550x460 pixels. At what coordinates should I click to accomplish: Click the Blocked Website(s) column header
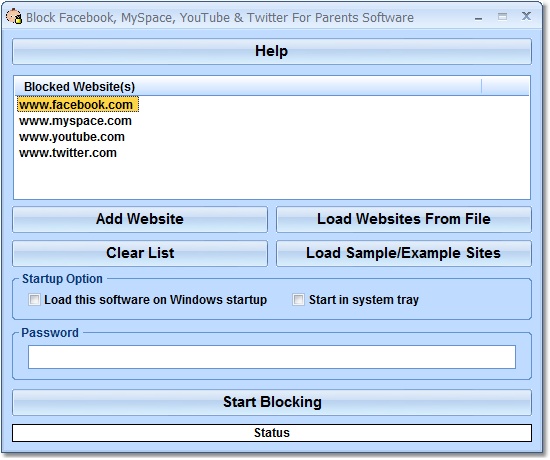pyautogui.click(x=248, y=86)
